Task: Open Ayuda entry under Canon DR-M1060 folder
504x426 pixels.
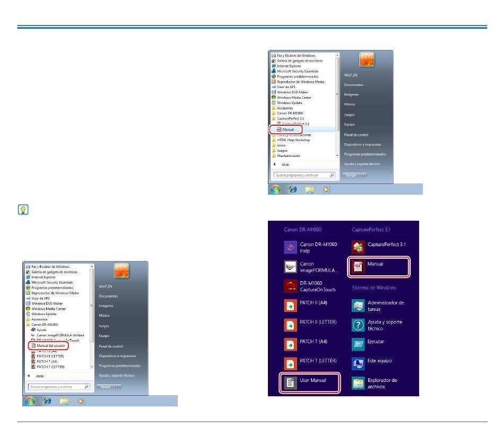Action: pos(39,330)
